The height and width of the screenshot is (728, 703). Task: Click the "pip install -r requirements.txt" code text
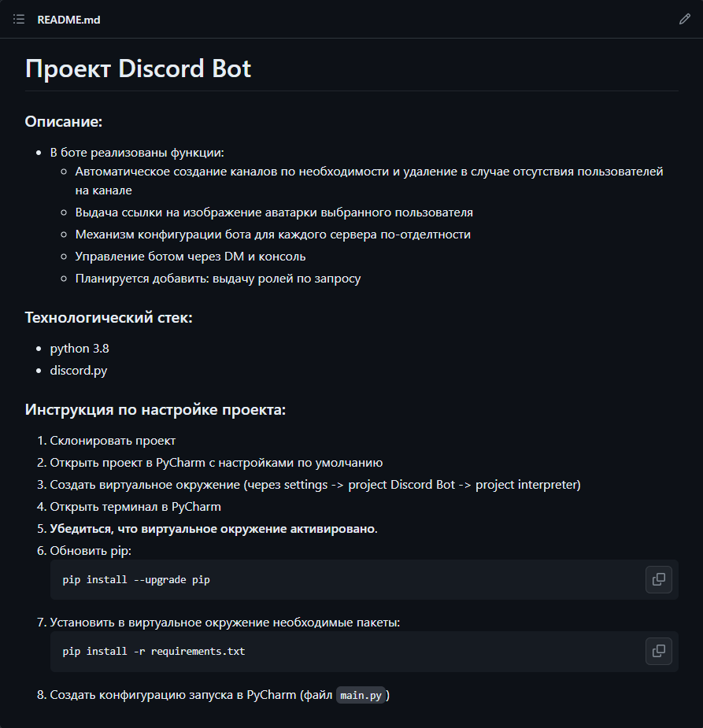[154, 652]
